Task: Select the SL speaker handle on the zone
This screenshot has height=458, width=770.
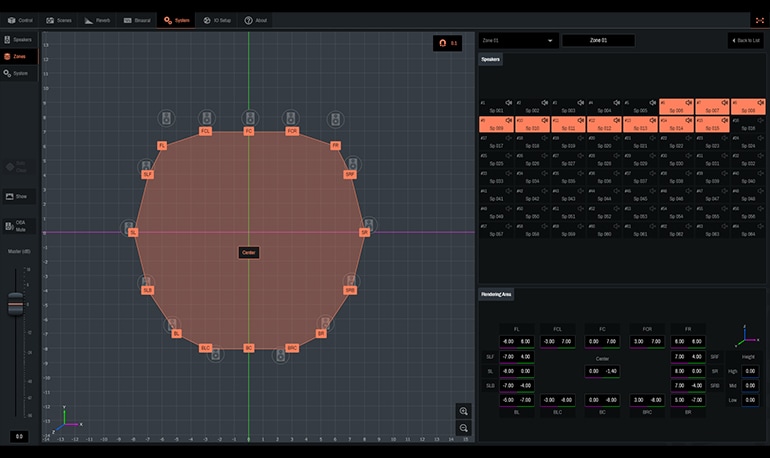Action: (133, 232)
